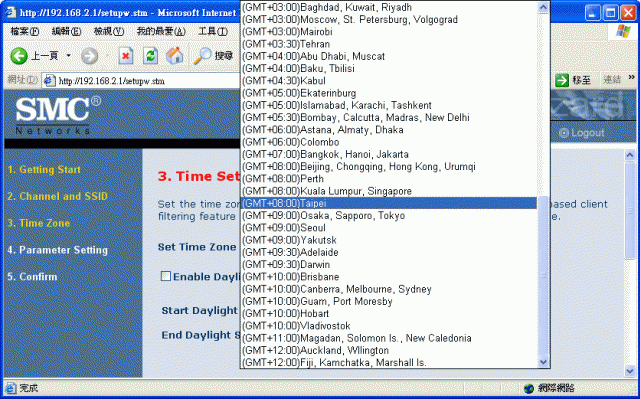This screenshot has width=640, height=399.
Task: Enable Daylight Savings checkbox
Action: pyautogui.click(x=166, y=276)
